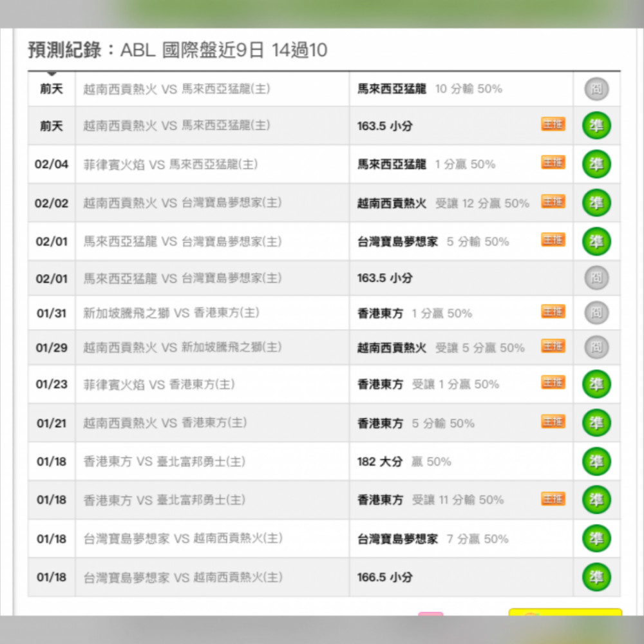Click matchup 菲律賓火焰 VS 馬來西亞猛龍(主)

point(171,164)
